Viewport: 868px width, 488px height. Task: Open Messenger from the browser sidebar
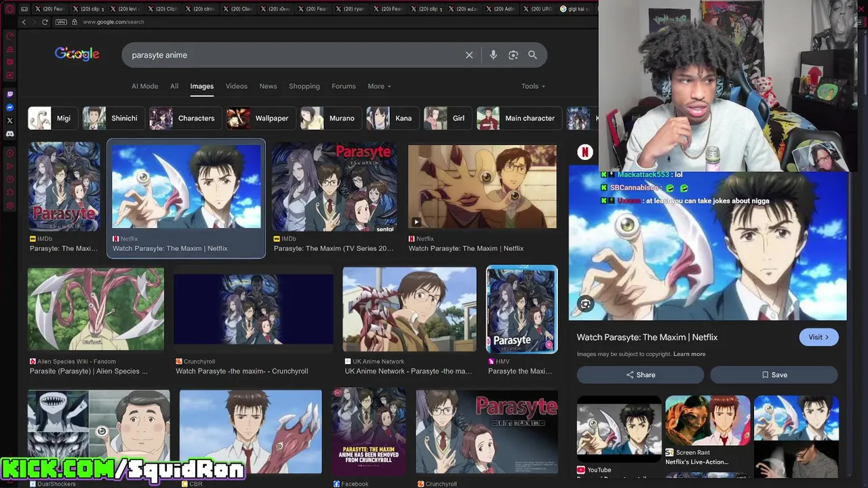9,107
